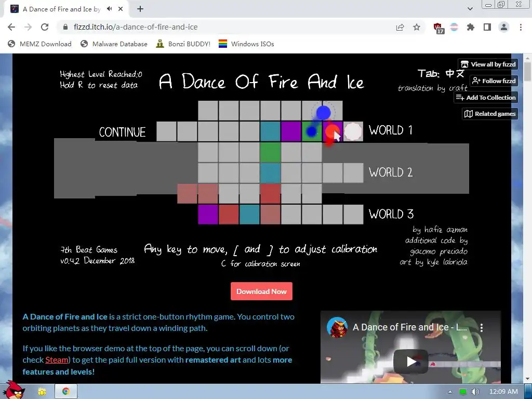Click the WORLD 1 label
This screenshot has width=532, height=399.
pyautogui.click(x=391, y=130)
